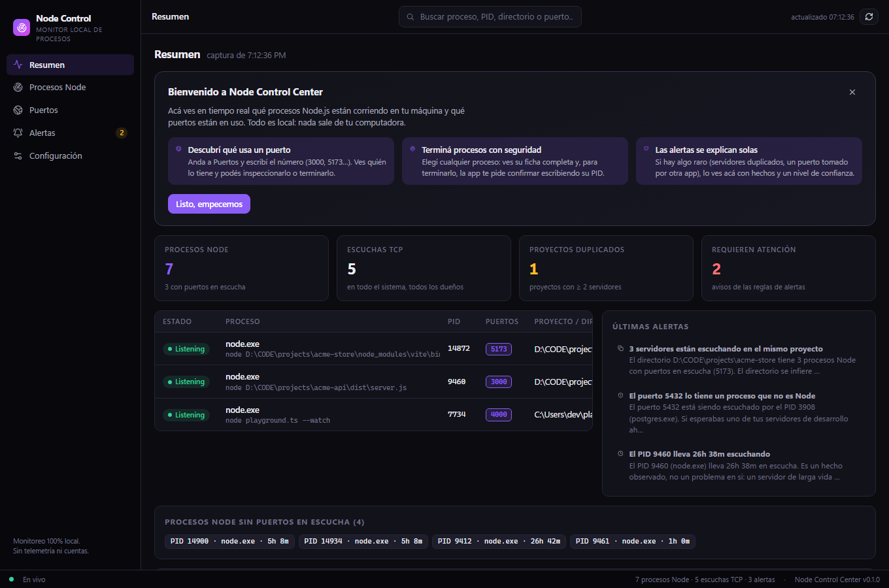Click Listening status of PID 7734
Image resolution: width=889 pixels, height=588 pixels.
[x=186, y=415]
